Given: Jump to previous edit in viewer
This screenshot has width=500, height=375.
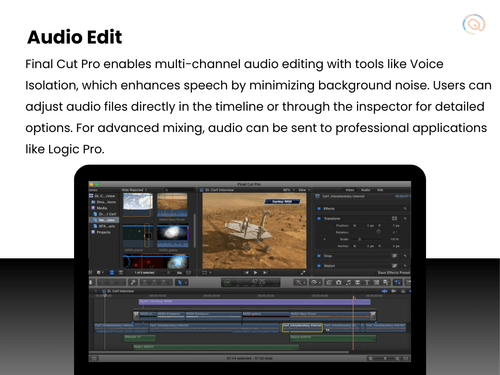Looking at the screenshot, I should pos(246,272).
